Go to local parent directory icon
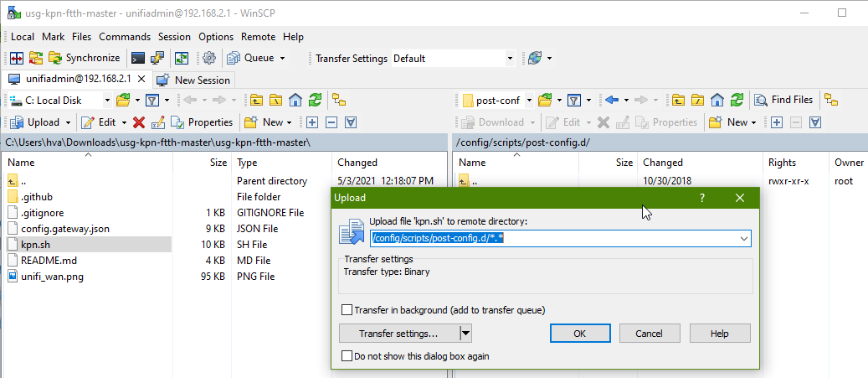 point(256,100)
